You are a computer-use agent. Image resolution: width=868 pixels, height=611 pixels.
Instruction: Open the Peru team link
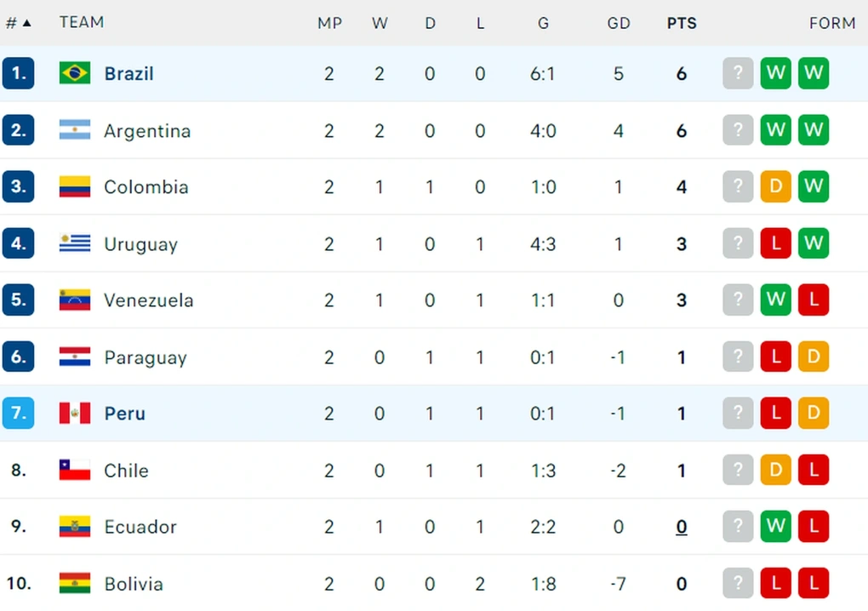pyautogui.click(x=124, y=414)
